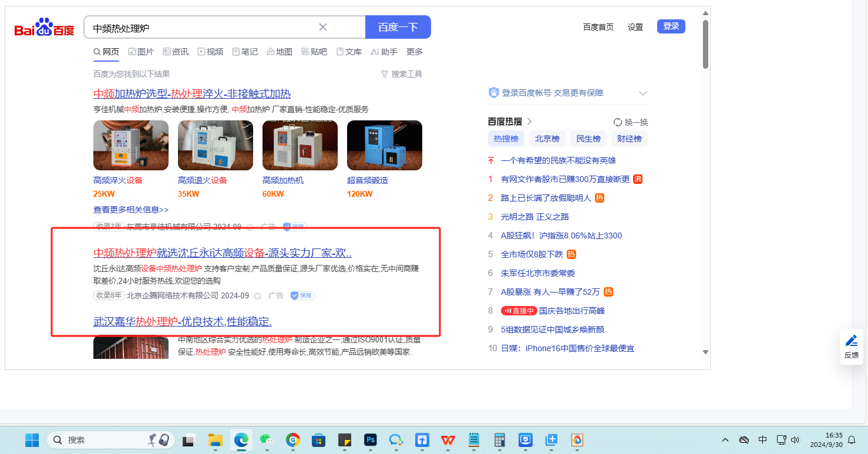
Task: Click the 百度一下 search button
Action: (x=398, y=27)
